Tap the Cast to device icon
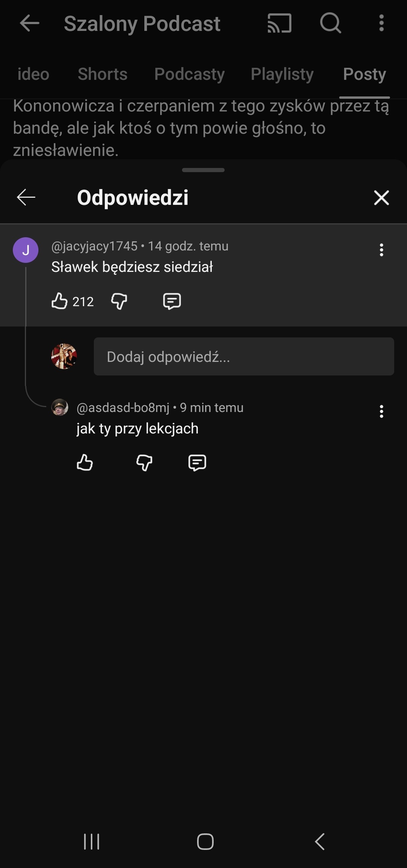Image resolution: width=407 pixels, height=868 pixels. [279, 23]
